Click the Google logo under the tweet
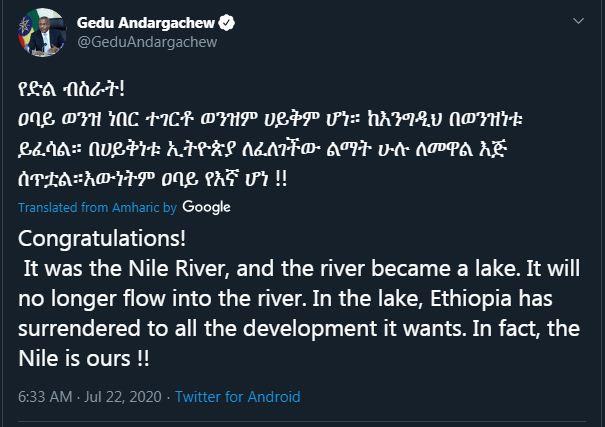Image resolution: width=605 pixels, height=427 pixels. [207, 207]
